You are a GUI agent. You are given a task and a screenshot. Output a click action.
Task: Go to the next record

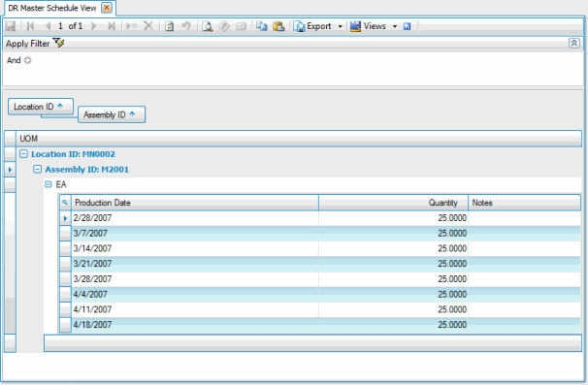pyautogui.click(x=94, y=26)
